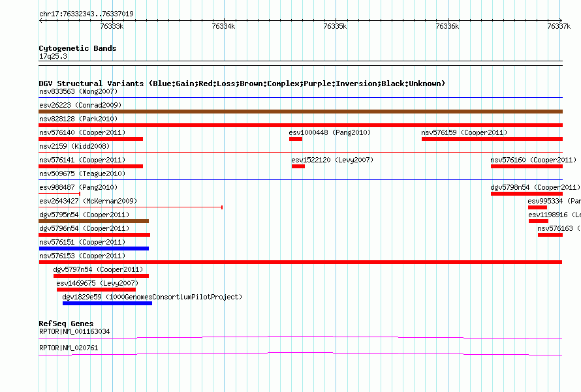Click the 17q25.3 band label
The width and height of the screenshot is (581, 392).
[53, 56]
